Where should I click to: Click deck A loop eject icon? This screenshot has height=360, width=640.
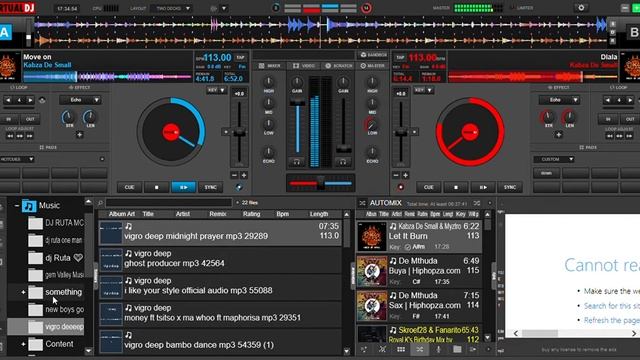[x=42, y=100]
